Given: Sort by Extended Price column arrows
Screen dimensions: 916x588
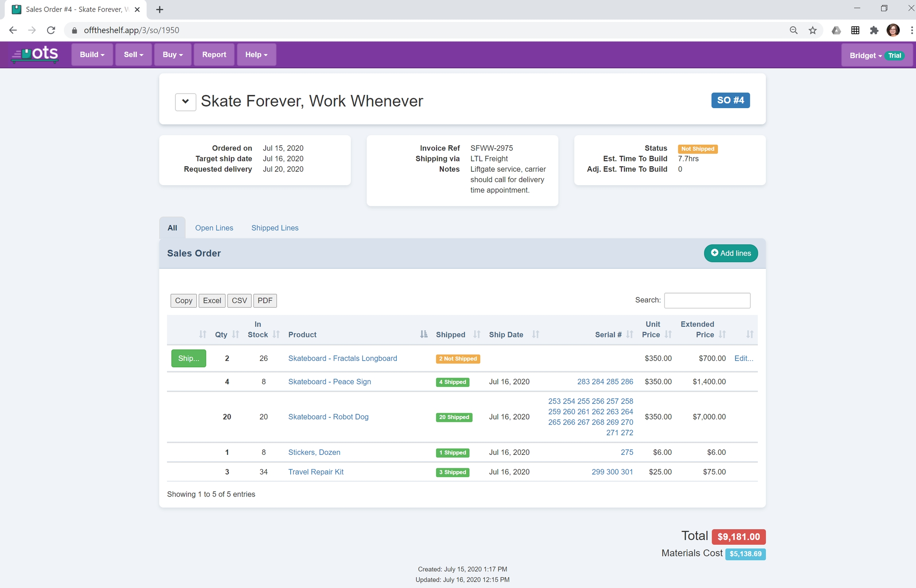Looking at the screenshot, I should pos(722,334).
